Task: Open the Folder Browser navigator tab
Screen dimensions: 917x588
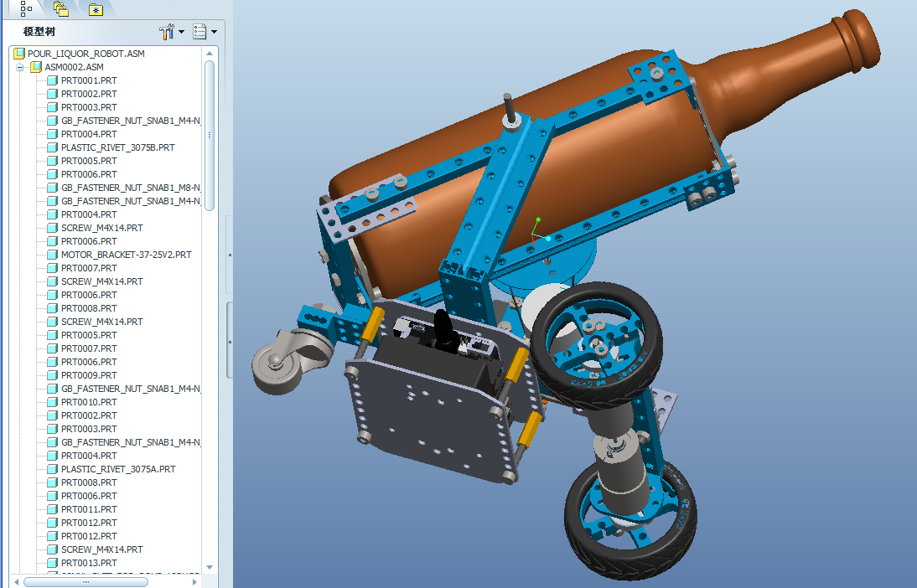Action: 61,8
